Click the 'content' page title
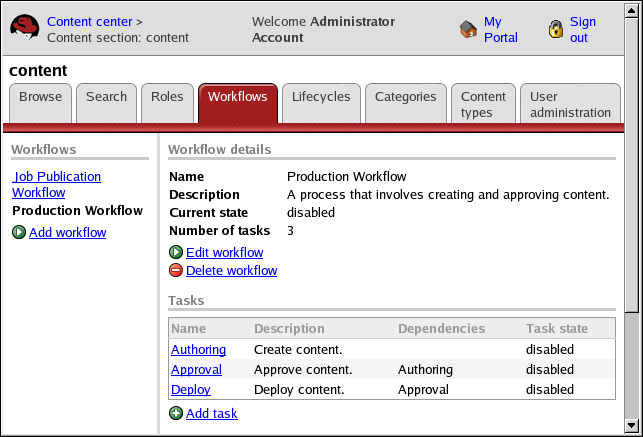The height and width of the screenshot is (437, 643). [x=38, y=70]
